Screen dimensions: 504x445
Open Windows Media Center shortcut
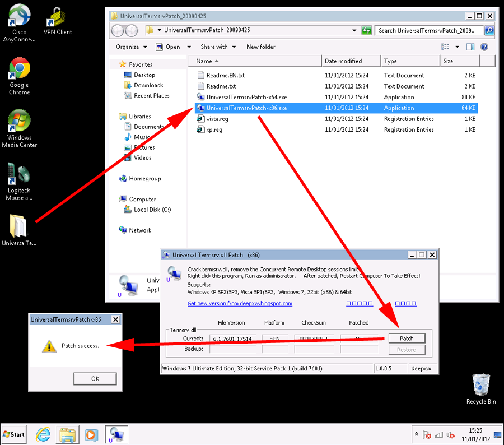[19, 129]
